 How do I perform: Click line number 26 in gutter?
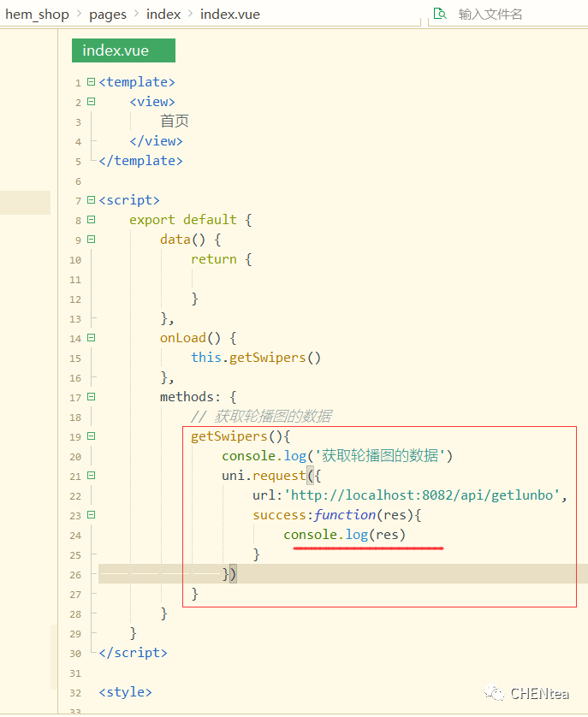[75, 575]
